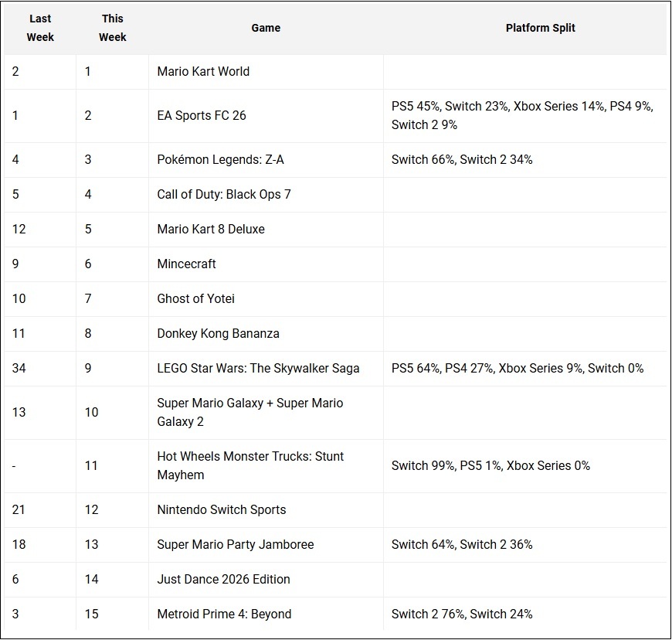The height and width of the screenshot is (640, 672).
Task: Click the Nintendo Switch Sports game name
Action: [222, 509]
